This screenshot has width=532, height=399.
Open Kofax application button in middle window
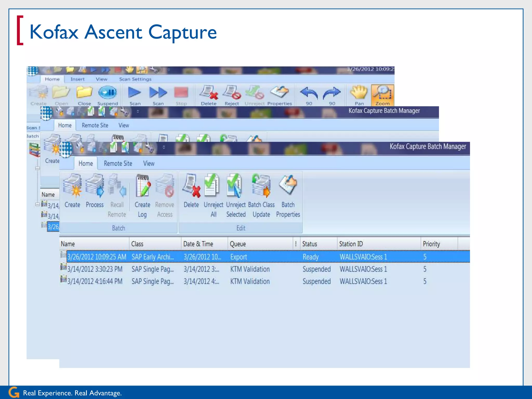46,113
